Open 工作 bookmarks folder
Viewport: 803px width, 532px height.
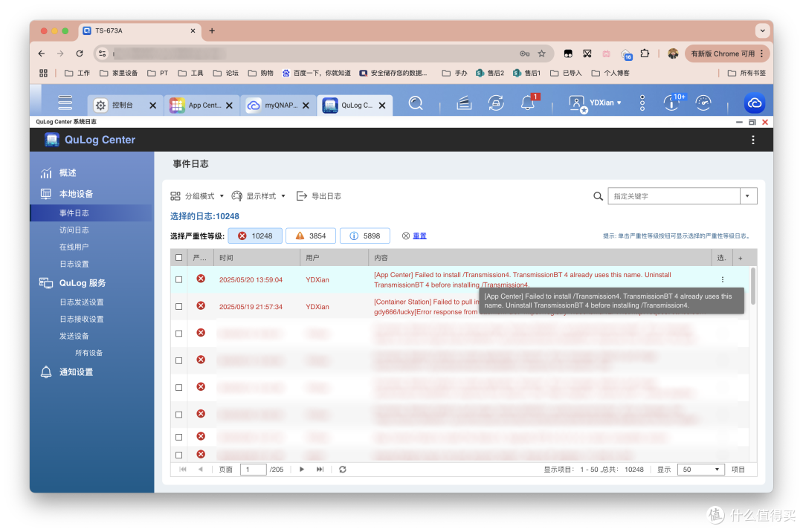[77, 73]
